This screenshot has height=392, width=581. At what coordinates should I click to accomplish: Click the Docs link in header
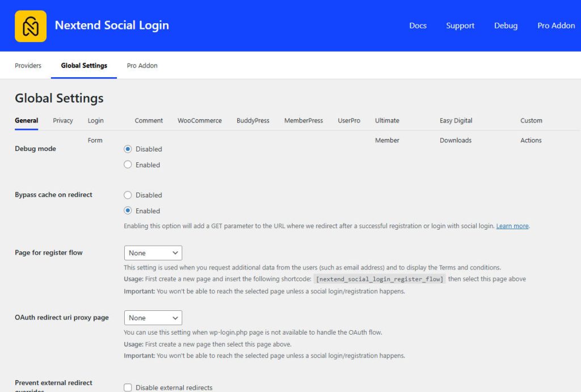418,26
